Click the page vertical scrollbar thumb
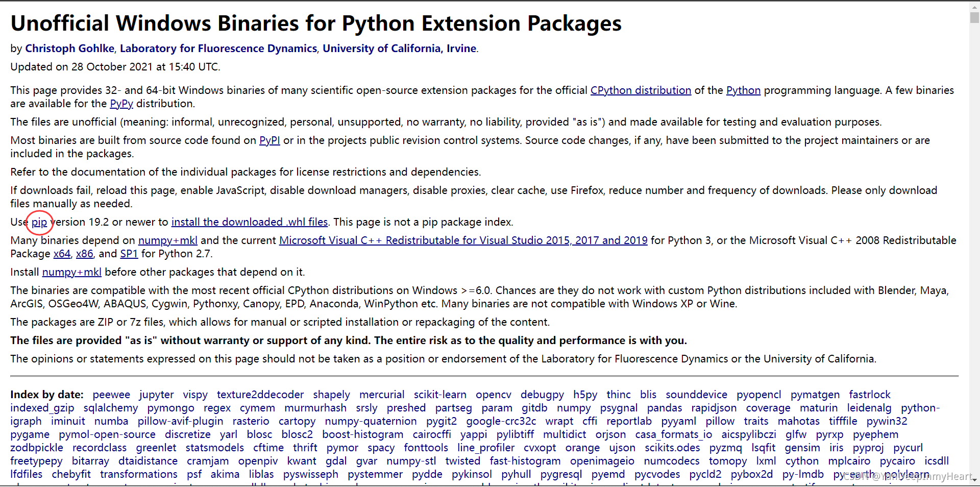 click(x=974, y=17)
